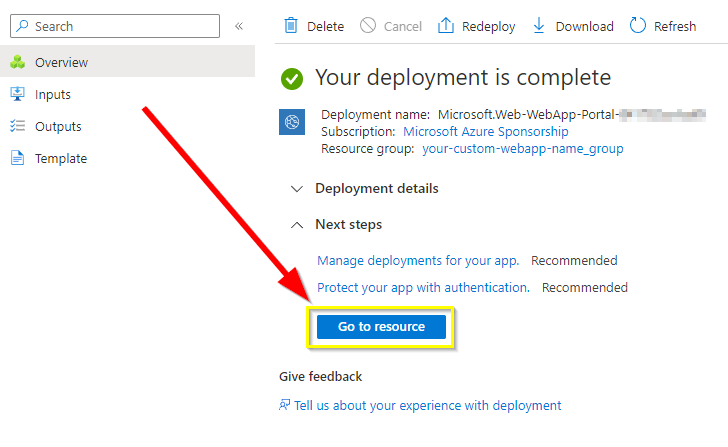Click the Delete toolbar label

point(325,26)
